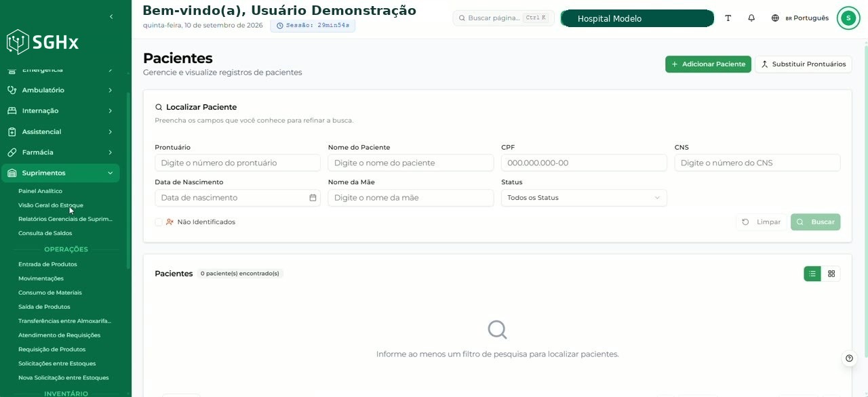Open the help question mark button
The height and width of the screenshot is (397, 868).
point(850,358)
